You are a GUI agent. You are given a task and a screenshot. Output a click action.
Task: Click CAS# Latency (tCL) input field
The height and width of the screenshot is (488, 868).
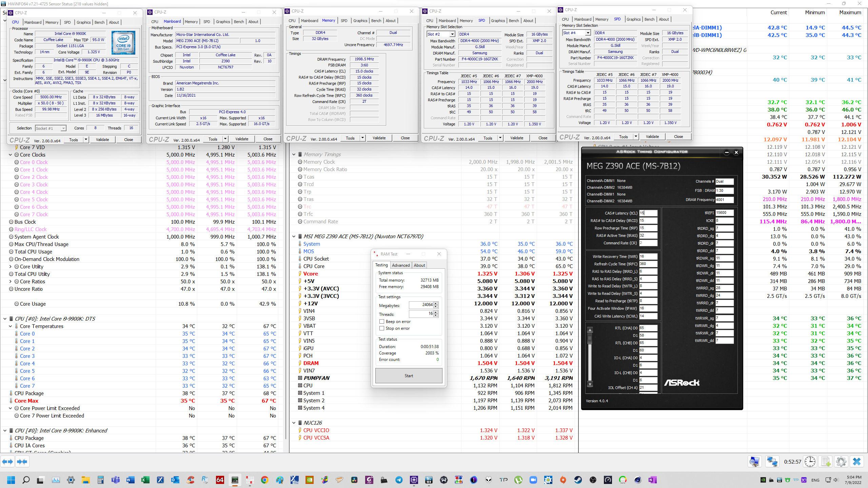pyautogui.click(x=648, y=213)
